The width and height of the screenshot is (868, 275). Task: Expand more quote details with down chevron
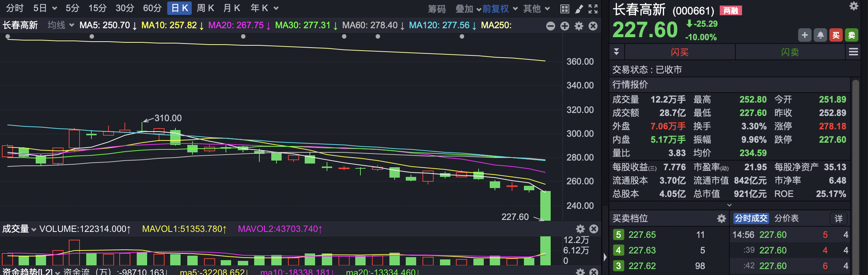[729, 205]
